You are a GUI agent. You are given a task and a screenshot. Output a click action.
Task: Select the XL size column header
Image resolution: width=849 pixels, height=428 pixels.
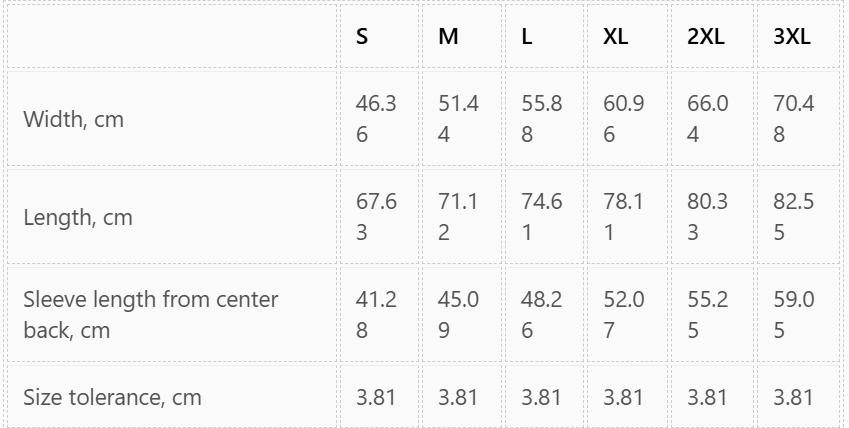tap(616, 37)
